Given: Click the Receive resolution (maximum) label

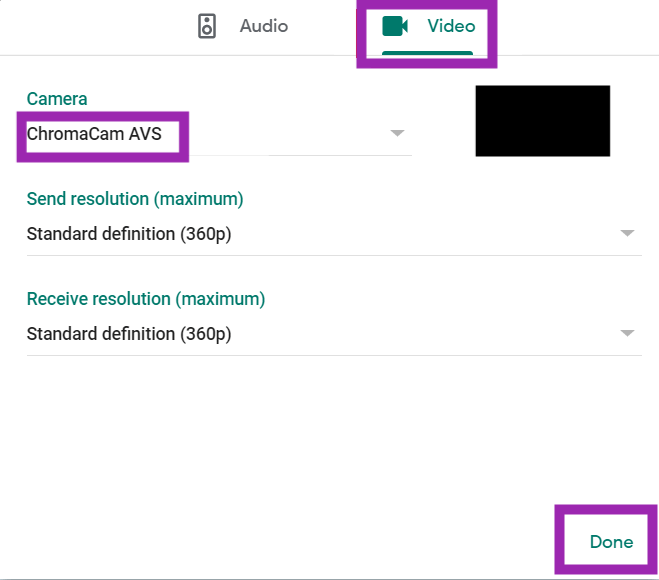Looking at the screenshot, I should pos(146,299).
